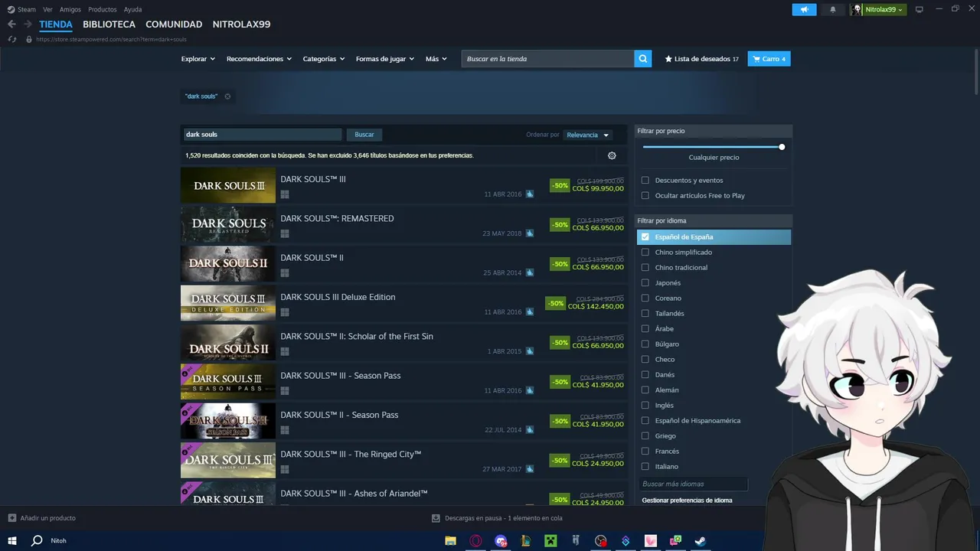Image resolution: width=980 pixels, height=551 pixels.
Task: Click Windows platform icon under DARK SOULS III
Action: (285, 194)
